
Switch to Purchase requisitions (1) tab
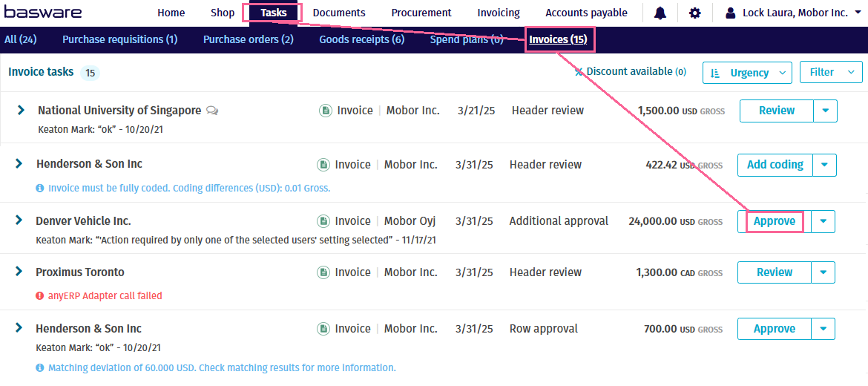(x=120, y=39)
